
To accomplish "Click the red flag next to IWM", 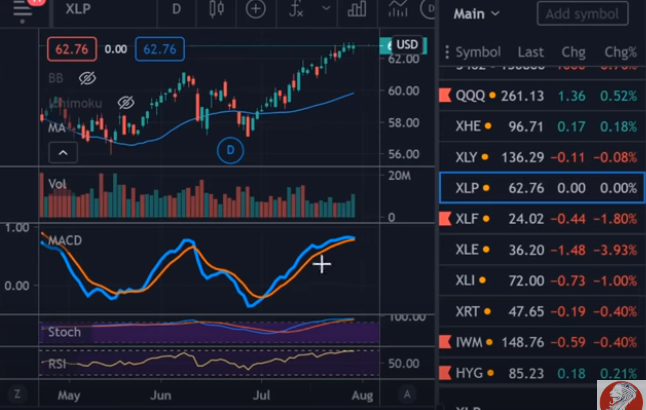I will coord(445,342).
